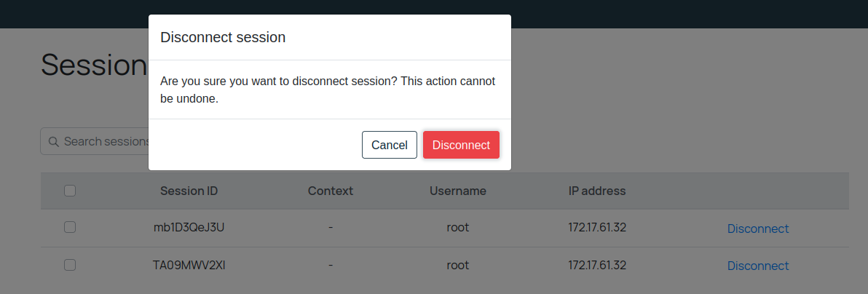Check the box for session mb1D3QeJ3U
This screenshot has height=294, width=868.
(70, 227)
